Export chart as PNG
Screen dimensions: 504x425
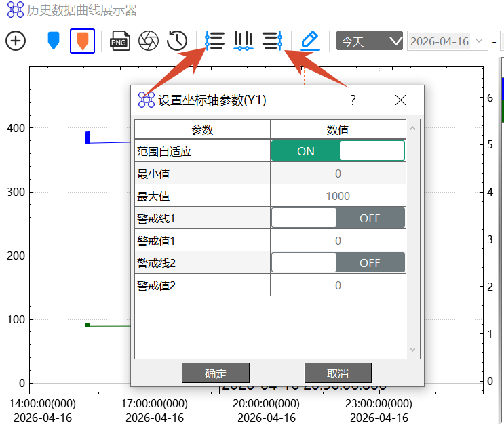[x=119, y=41]
